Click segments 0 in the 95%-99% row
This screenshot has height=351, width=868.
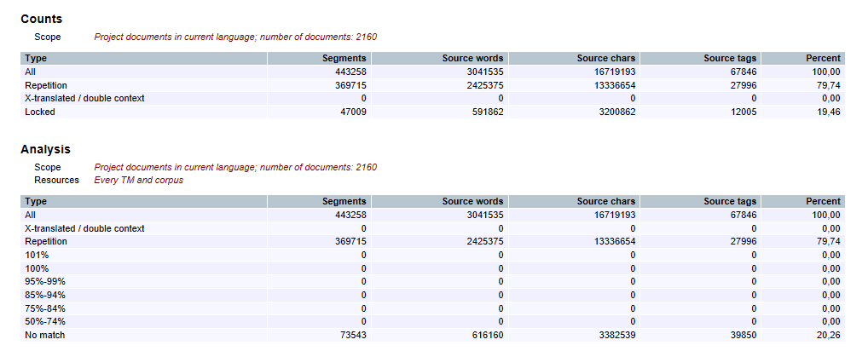click(x=364, y=281)
